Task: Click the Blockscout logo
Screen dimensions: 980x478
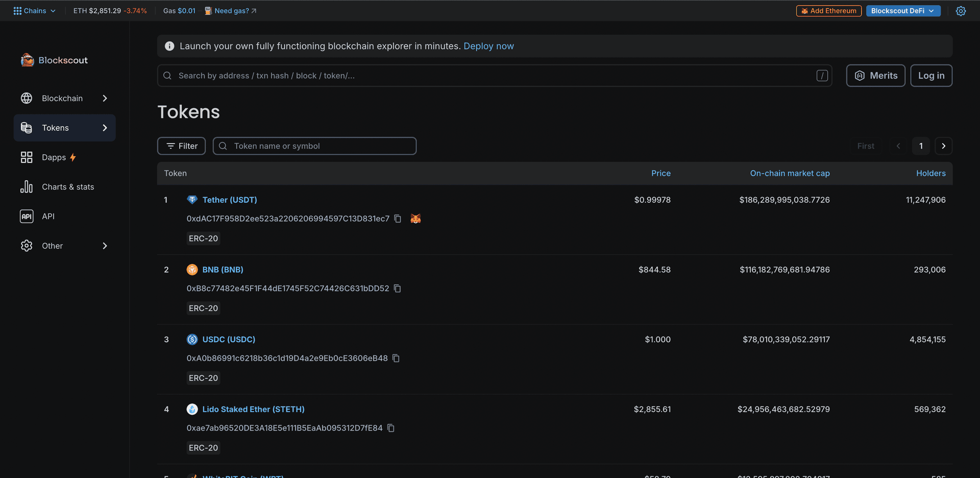Action: coord(54,60)
